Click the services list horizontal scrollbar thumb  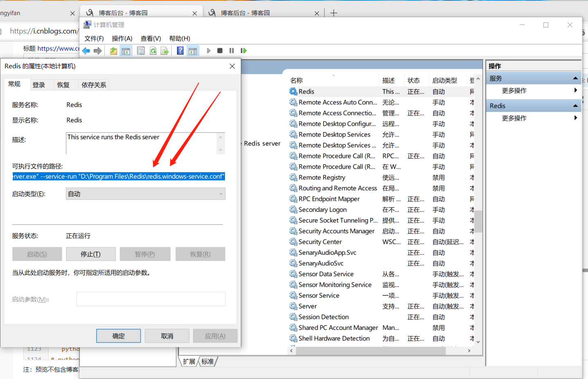click(x=371, y=350)
